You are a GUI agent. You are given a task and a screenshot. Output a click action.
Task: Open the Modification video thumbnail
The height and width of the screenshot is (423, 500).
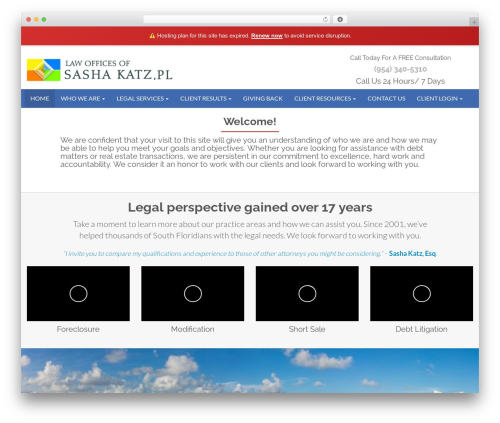tap(193, 293)
